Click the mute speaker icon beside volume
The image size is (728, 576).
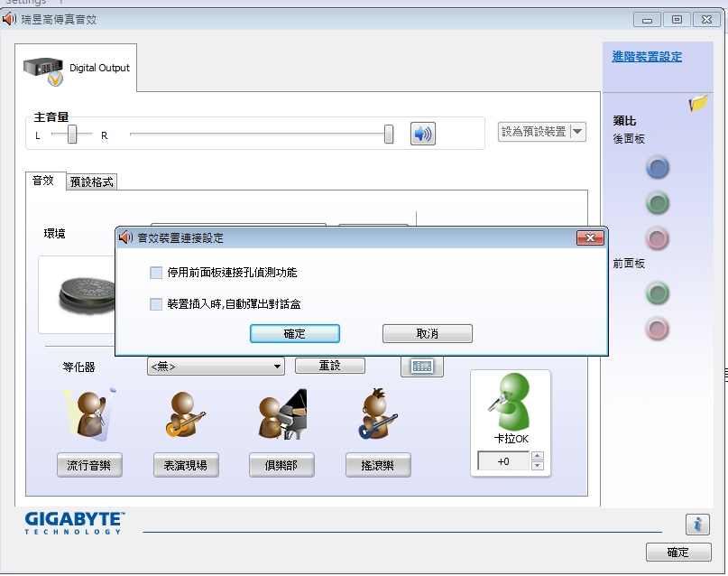click(x=422, y=134)
